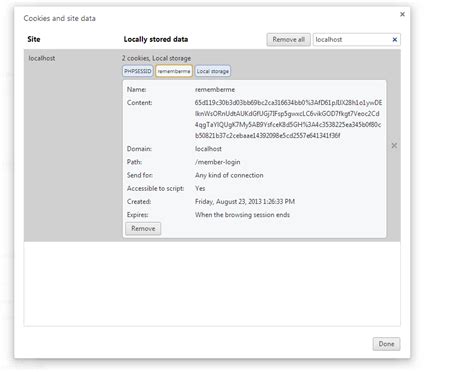Click the Path value /member-login
This screenshot has width=474, height=372.
coord(217,162)
